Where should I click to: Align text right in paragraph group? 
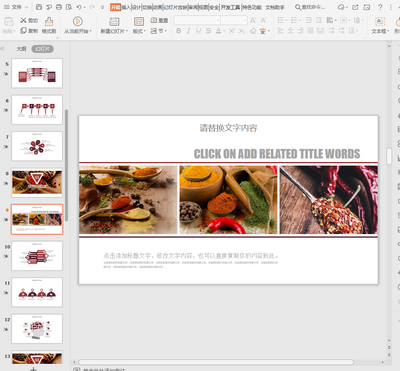300,31
